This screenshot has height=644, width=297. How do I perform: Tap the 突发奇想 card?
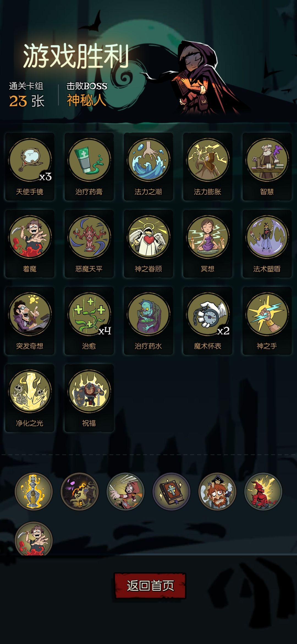tap(30, 321)
